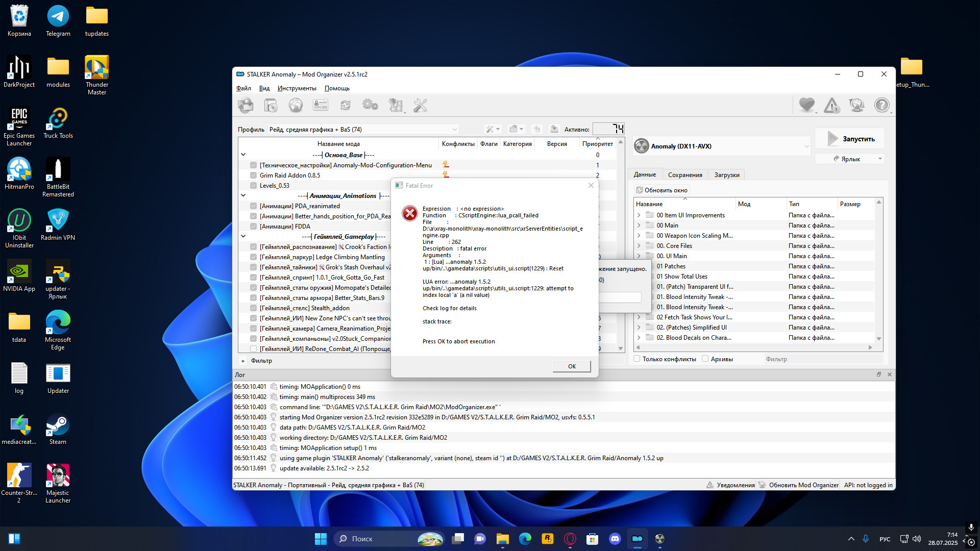Close the Fatal Error dialog
980x551 pixels.
591,185
